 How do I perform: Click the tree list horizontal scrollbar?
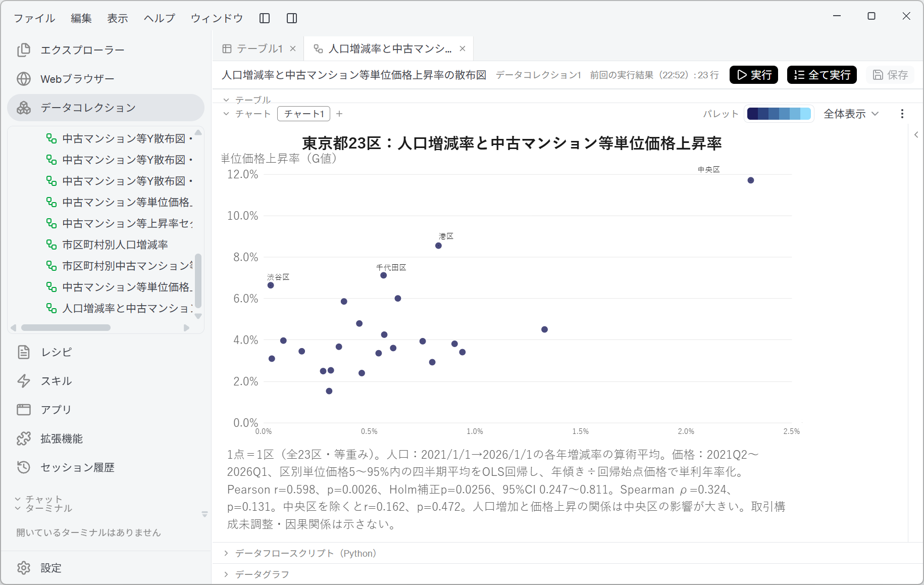(x=66, y=327)
